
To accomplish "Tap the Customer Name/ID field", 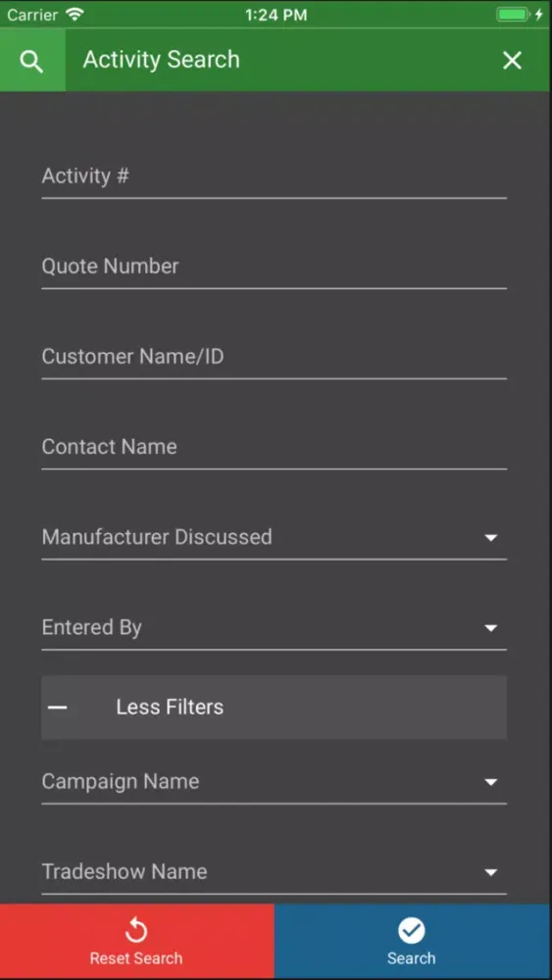I will point(274,357).
